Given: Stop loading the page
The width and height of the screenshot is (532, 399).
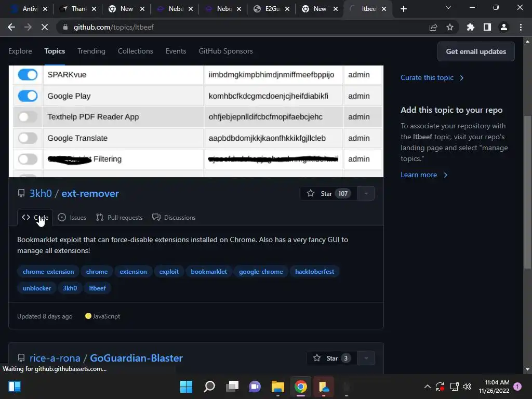Looking at the screenshot, I should tap(45, 27).
